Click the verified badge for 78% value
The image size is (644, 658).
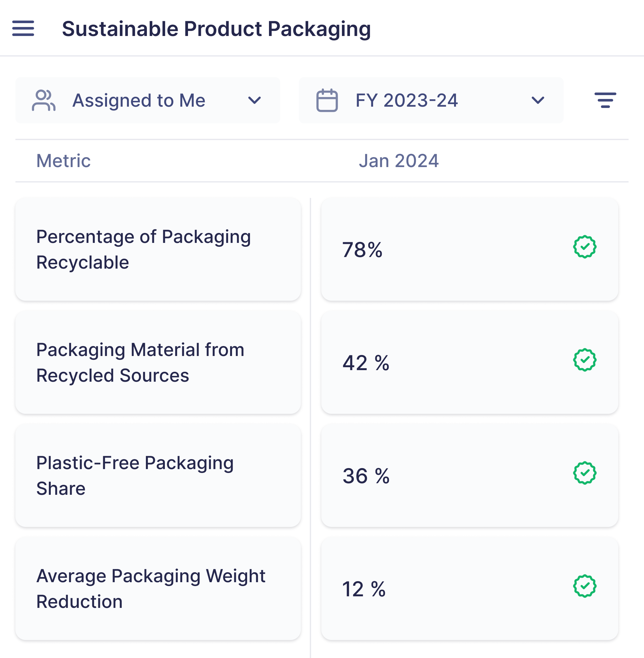coord(585,247)
